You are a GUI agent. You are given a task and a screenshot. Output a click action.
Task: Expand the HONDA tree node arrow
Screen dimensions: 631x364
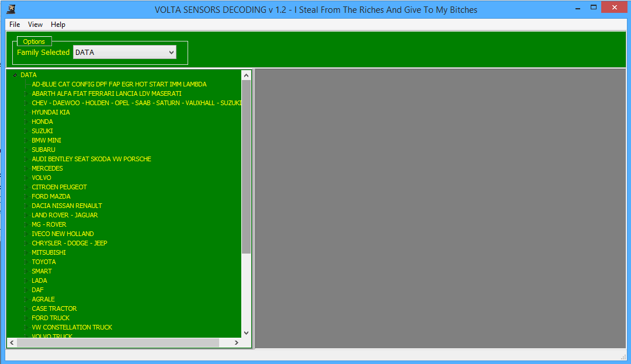point(26,122)
